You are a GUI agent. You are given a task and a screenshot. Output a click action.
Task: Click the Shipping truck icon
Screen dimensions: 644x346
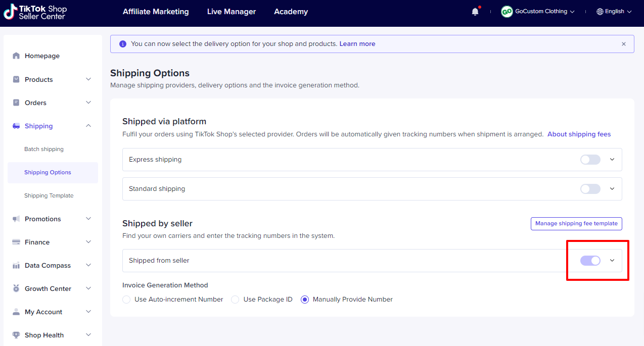[x=16, y=126]
